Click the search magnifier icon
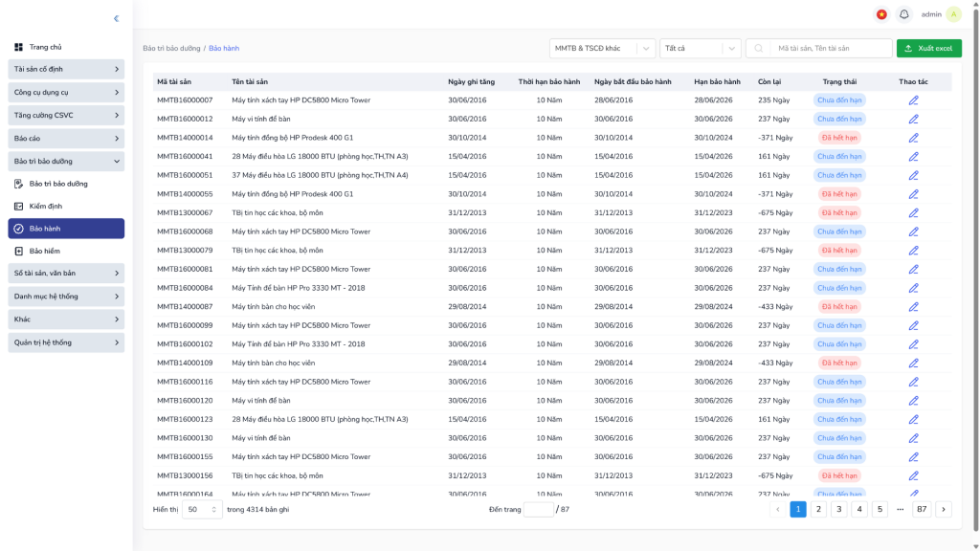The image size is (980, 551). [x=758, y=48]
